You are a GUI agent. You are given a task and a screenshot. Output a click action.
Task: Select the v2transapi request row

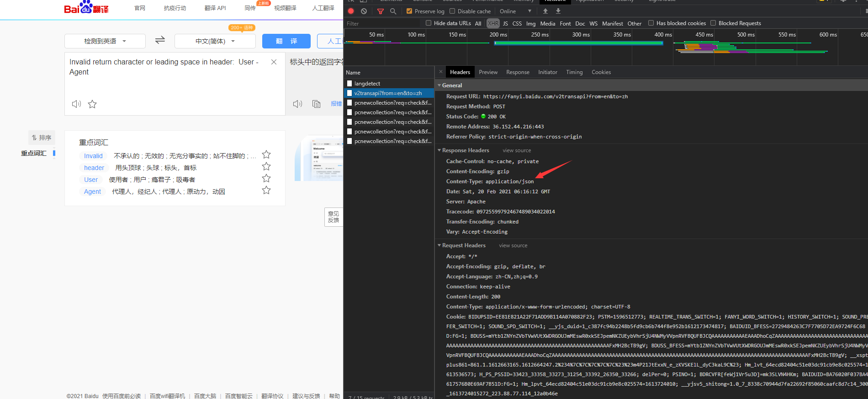click(x=389, y=93)
